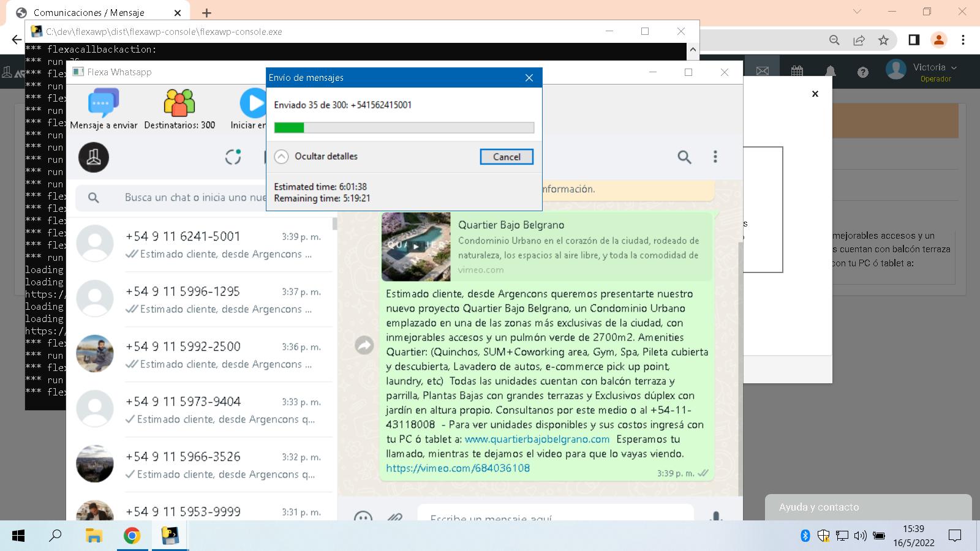Click the microphone voice message icon
Screen dimensions: 980x551
click(715, 517)
